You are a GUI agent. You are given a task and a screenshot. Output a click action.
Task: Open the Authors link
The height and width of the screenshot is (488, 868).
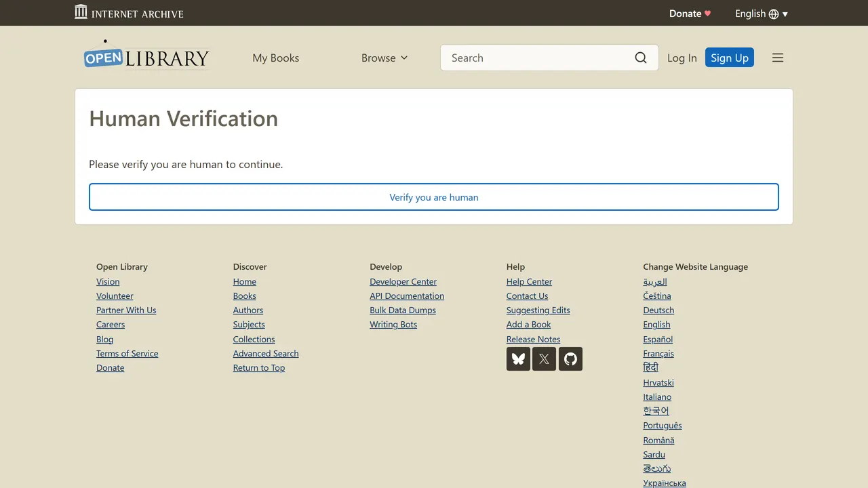pos(248,310)
